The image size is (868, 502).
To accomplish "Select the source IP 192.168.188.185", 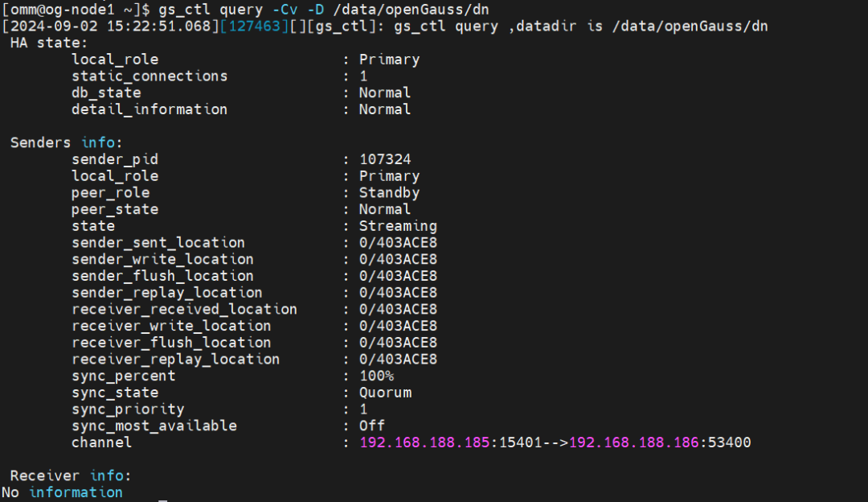I will [x=424, y=442].
